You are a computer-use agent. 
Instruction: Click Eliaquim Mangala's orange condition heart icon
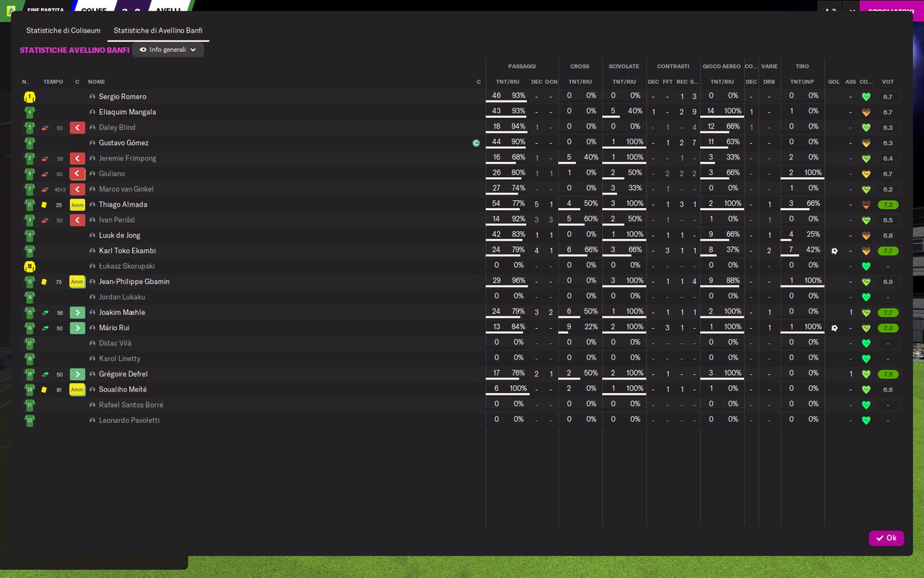click(866, 113)
